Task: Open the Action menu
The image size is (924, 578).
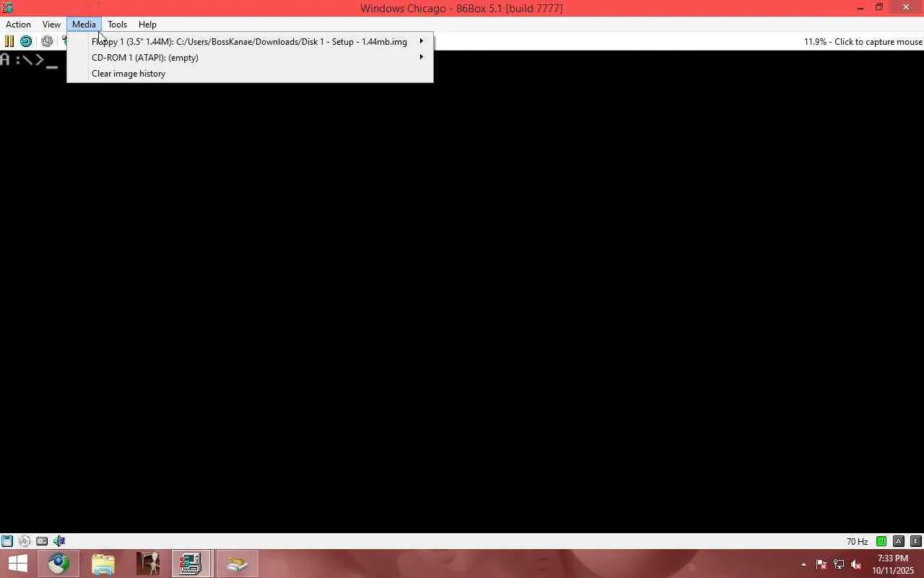Action: tap(18, 25)
